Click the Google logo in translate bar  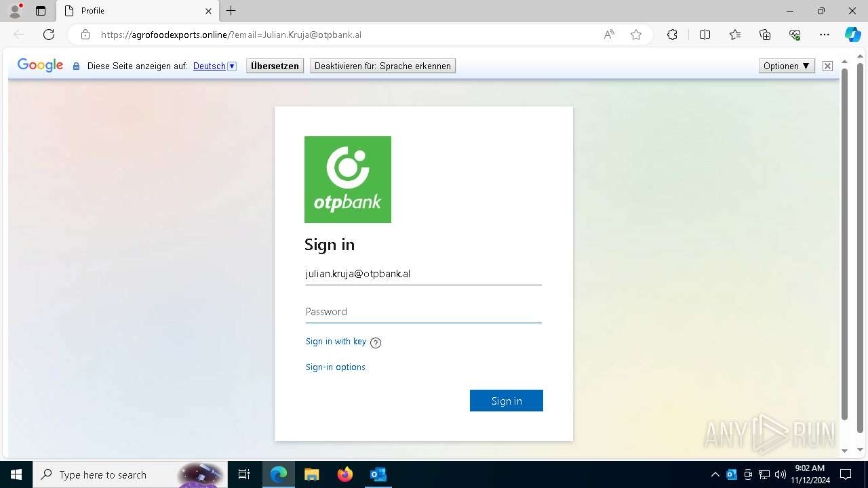(x=40, y=65)
